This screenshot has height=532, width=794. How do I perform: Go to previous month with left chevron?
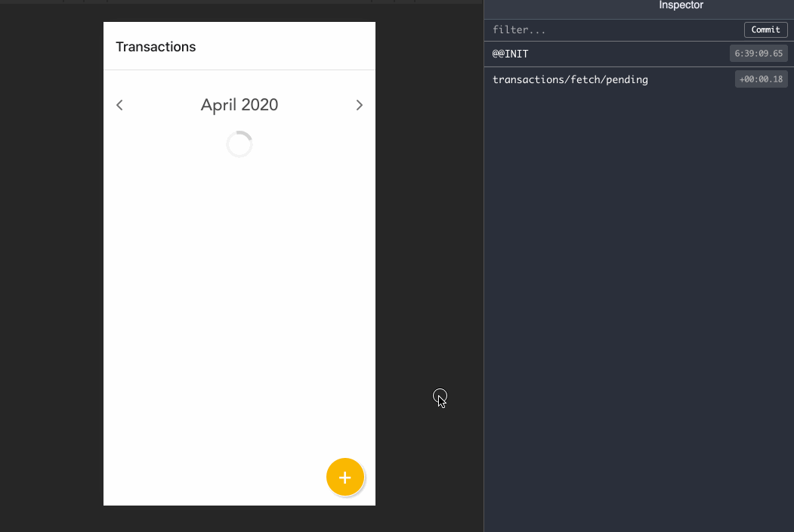[119, 105]
